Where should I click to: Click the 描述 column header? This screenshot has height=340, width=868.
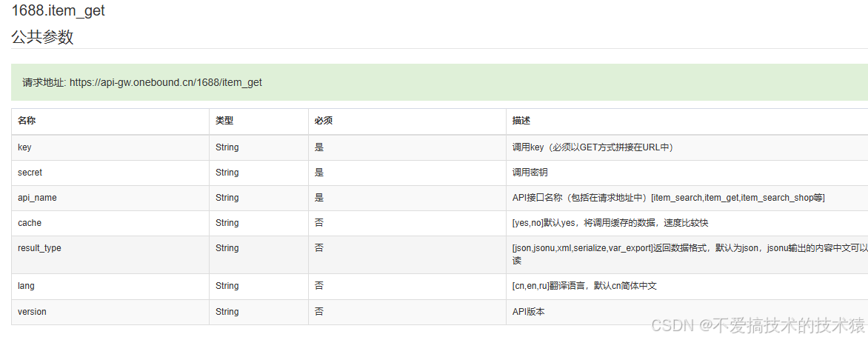coord(521,121)
